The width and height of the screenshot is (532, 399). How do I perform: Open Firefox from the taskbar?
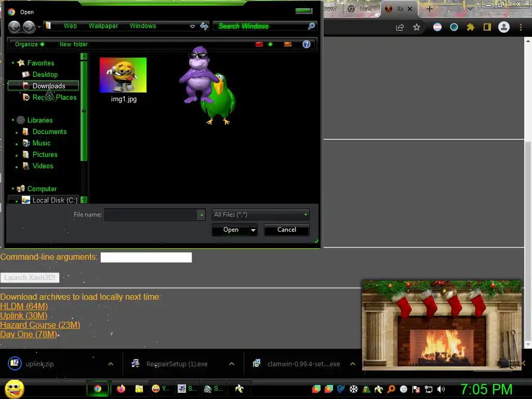(121, 389)
